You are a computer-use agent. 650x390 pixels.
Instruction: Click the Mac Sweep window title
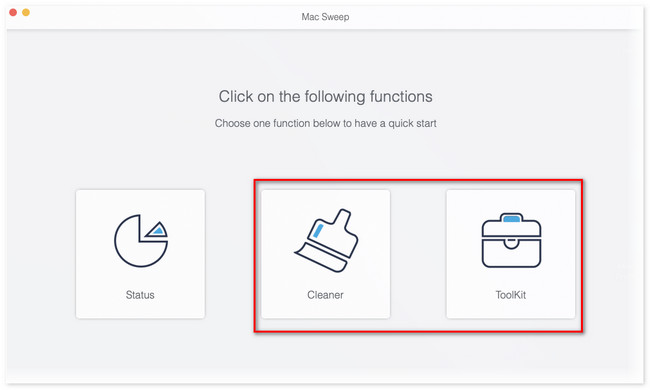point(325,17)
